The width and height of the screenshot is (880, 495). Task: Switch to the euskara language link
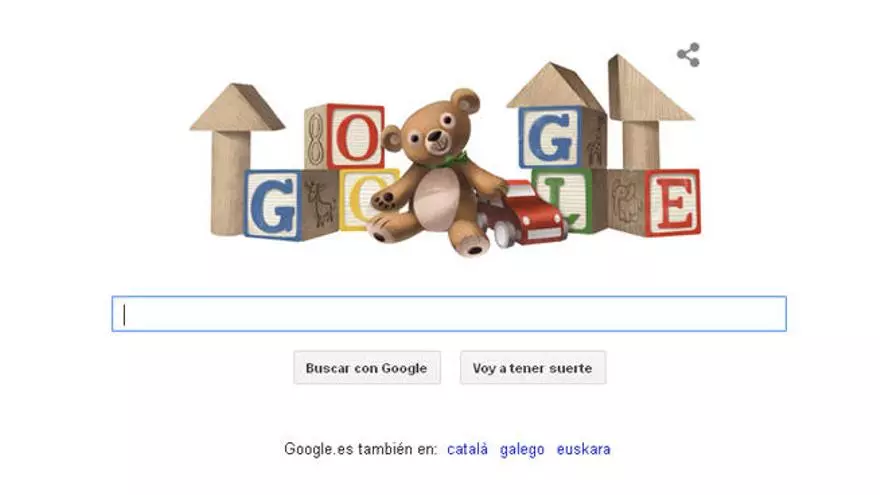click(x=584, y=449)
